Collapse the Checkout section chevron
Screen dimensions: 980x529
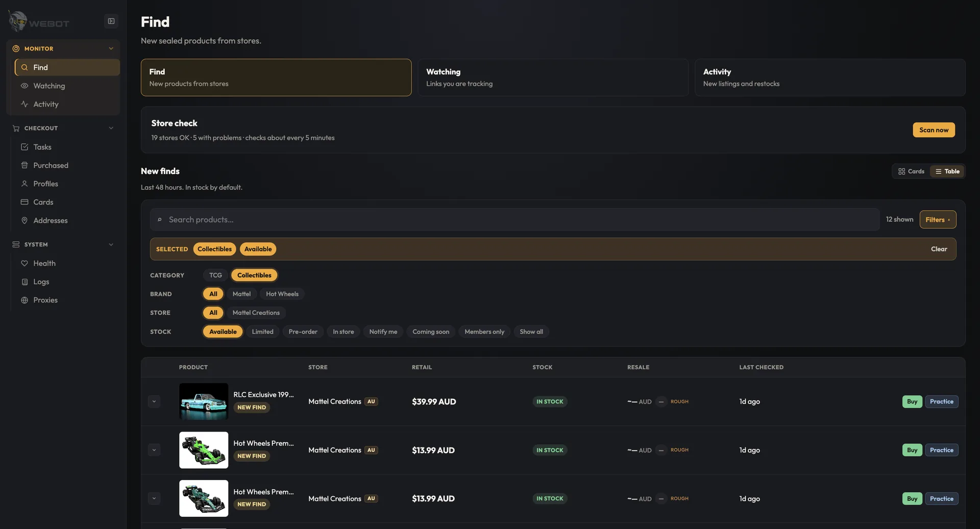pyautogui.click(x=111, y=128)
